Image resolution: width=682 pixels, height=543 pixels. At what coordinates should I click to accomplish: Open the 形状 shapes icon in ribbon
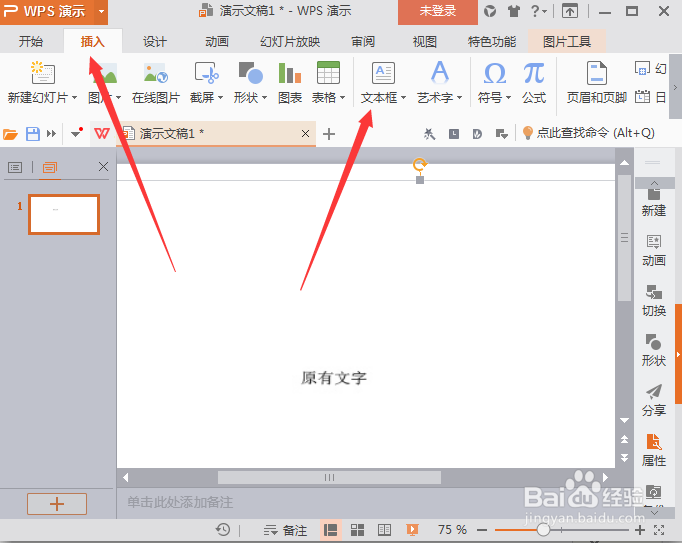point(251,73)
